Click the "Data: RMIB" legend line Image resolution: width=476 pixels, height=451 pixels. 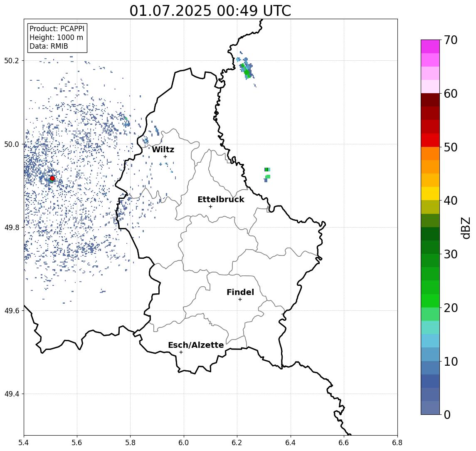(49, 46)
